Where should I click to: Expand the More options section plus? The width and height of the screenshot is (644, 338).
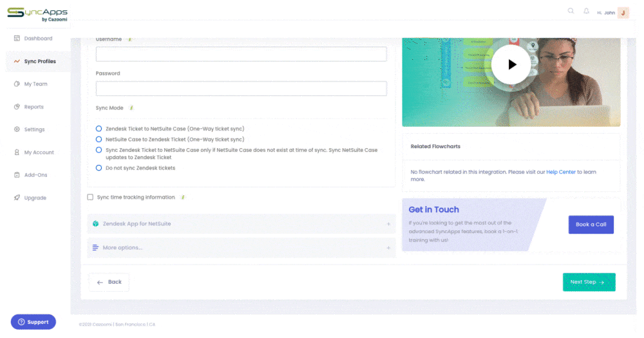[x=388, y=248]
